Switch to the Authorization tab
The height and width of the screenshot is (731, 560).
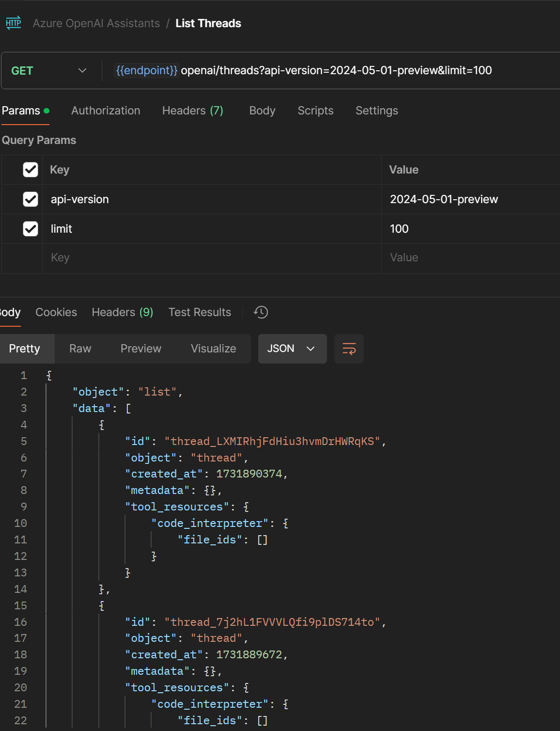tap(106, 111)
